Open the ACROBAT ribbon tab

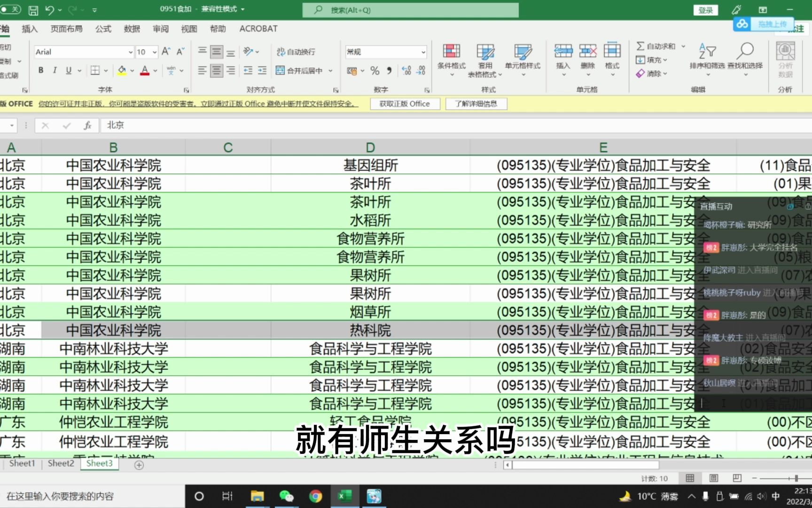click(258, 29)
